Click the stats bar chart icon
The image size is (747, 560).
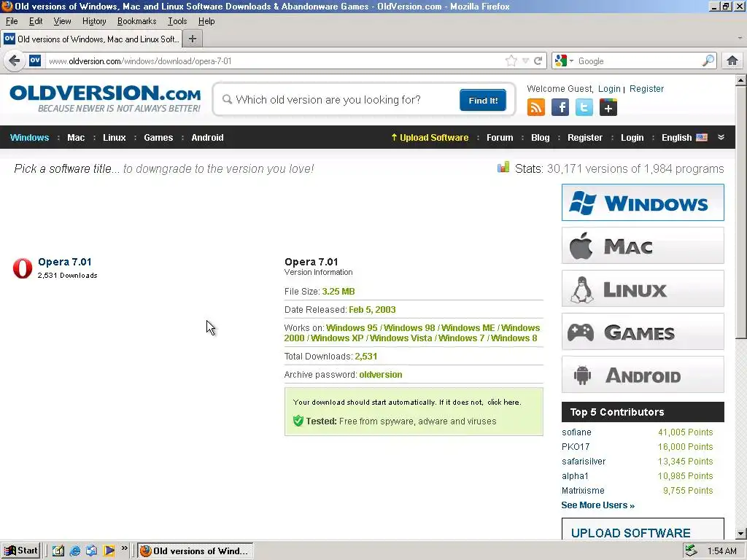click(x=503, y=167)
